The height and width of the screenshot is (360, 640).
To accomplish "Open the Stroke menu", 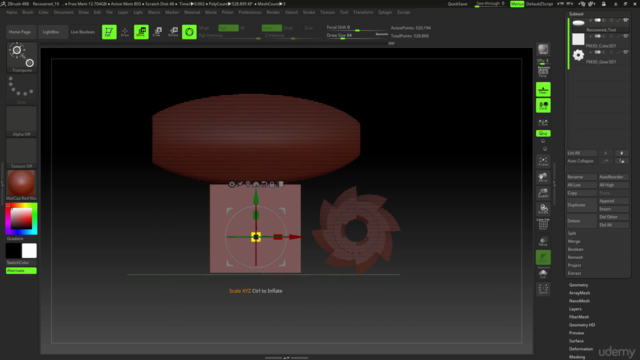I will (309, 12).
